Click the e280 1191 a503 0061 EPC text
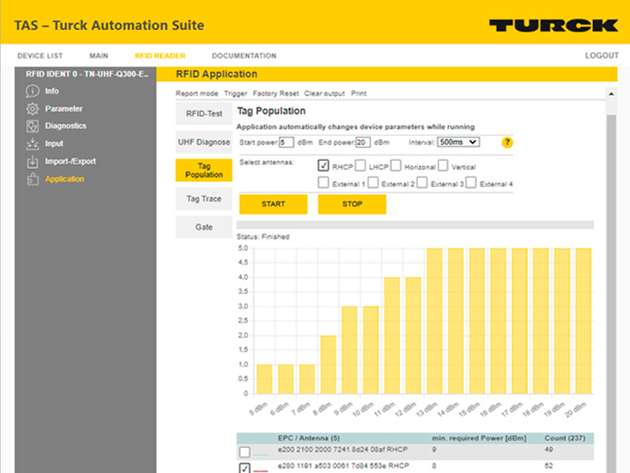This screenshot has width=630, height=473. 343,466
